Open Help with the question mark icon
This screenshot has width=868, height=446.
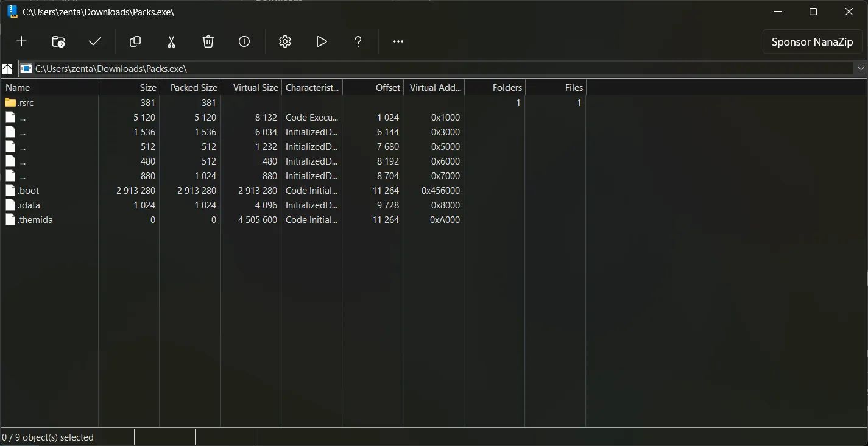[x=358, y=41]
